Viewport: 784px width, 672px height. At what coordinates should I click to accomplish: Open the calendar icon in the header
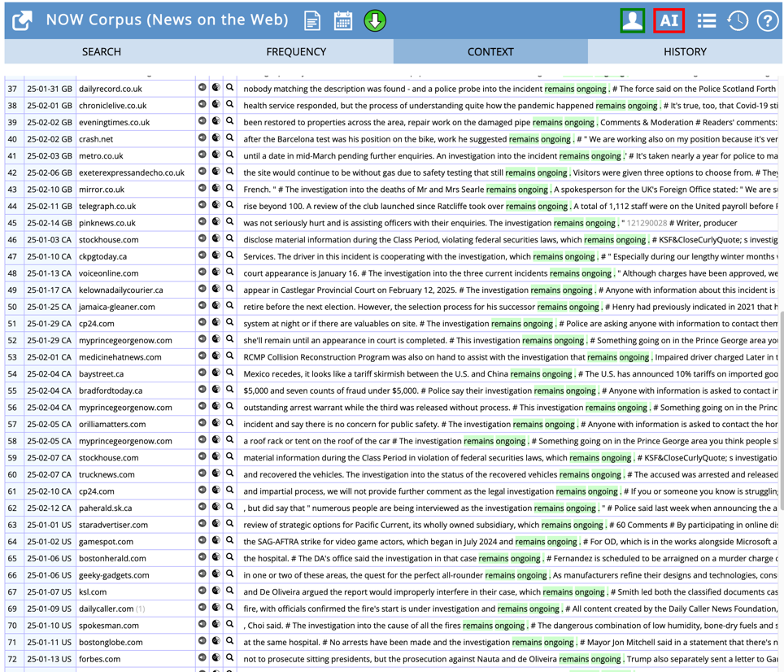point(343,21)
